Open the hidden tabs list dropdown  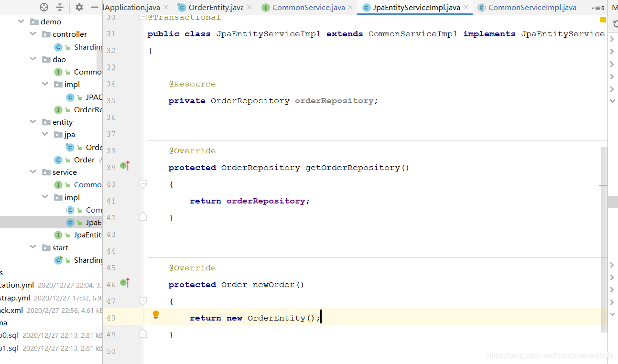coord(598,8)
